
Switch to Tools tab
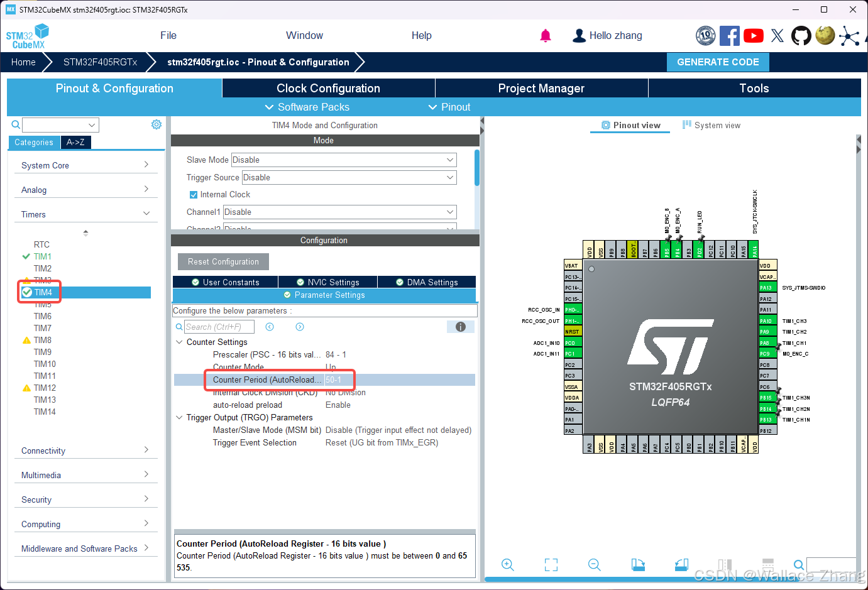[x=754, y=88]
